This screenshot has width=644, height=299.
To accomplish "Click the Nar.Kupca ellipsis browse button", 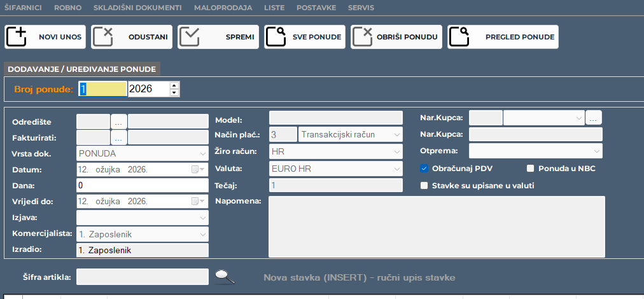I will click(594, 118).
